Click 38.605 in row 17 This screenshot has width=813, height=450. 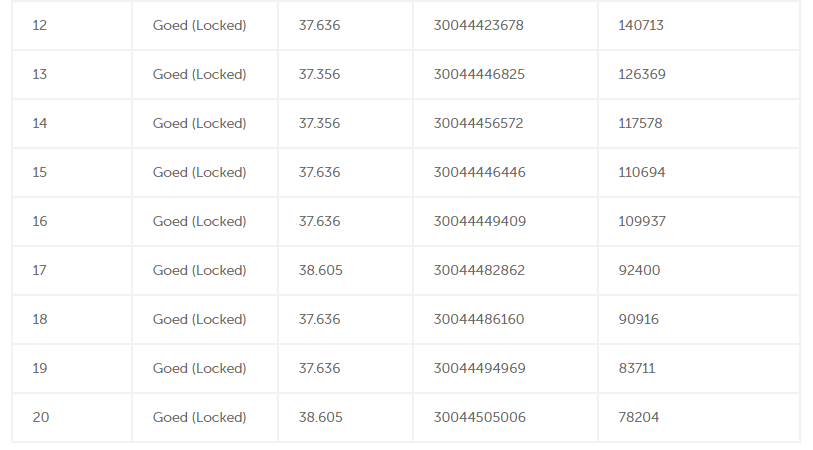click(320, 271)
